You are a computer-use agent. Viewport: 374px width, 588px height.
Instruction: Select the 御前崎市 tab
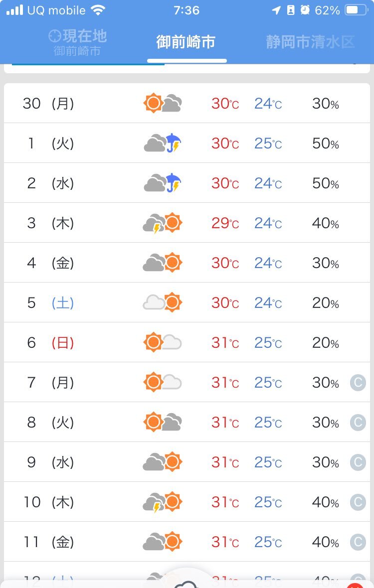tap(186, 42)
